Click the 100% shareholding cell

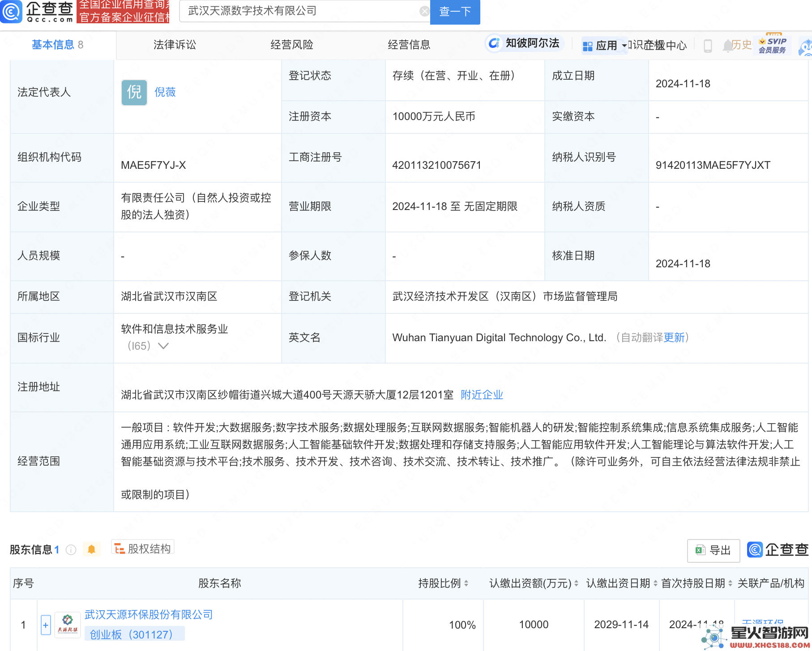coord(462,625)
